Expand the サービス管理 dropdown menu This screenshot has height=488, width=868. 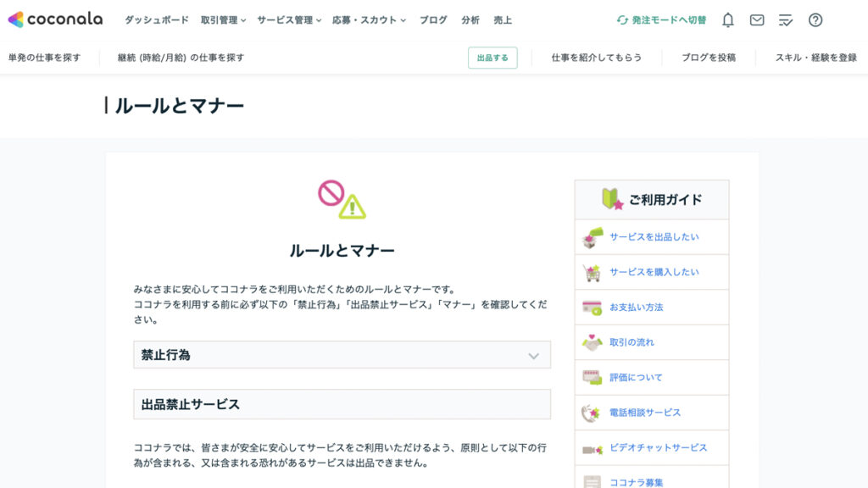pos(289,20)
